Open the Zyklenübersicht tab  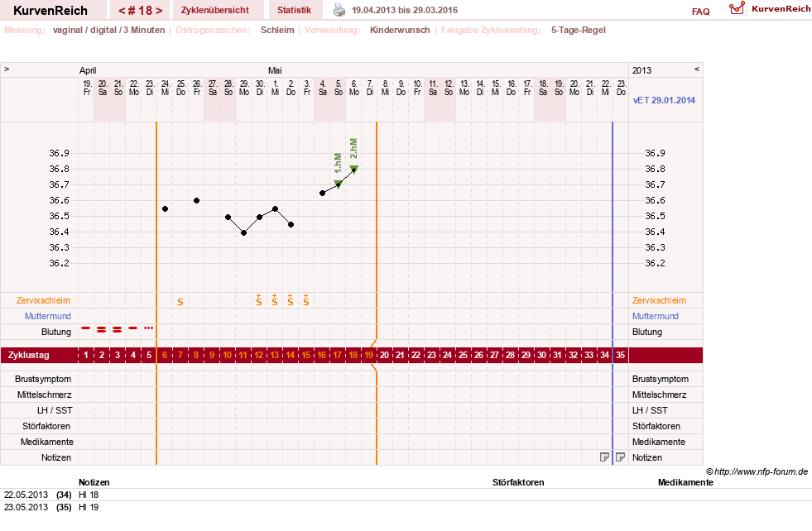click(215, 10)
